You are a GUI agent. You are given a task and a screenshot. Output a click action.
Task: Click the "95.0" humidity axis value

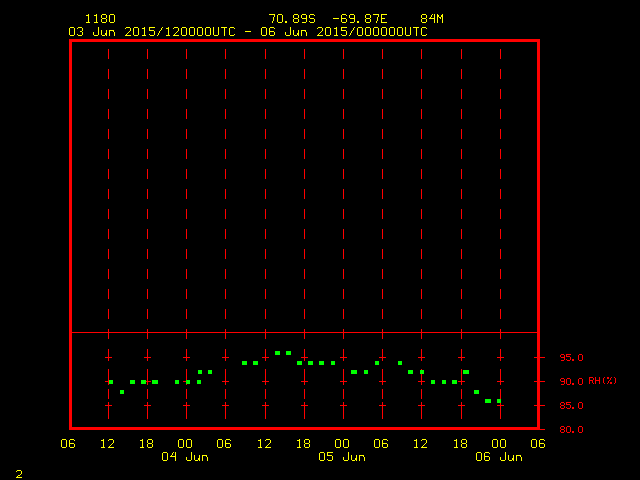571,358
